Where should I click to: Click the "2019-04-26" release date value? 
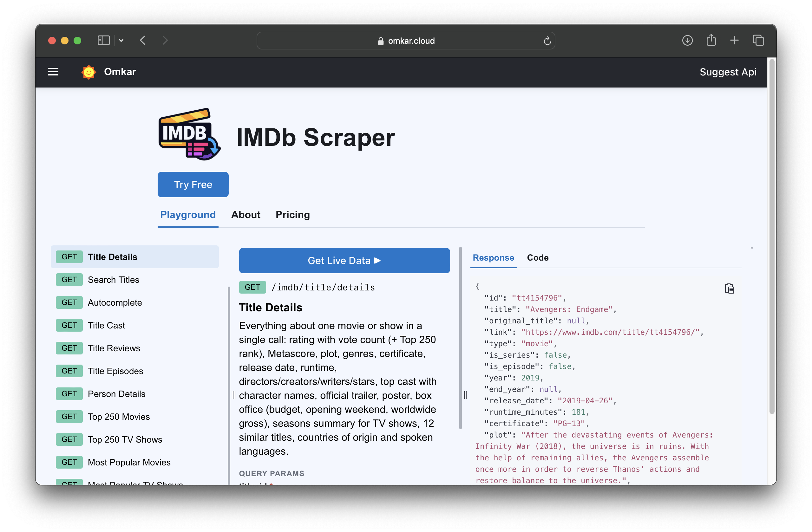pos(585,401)
